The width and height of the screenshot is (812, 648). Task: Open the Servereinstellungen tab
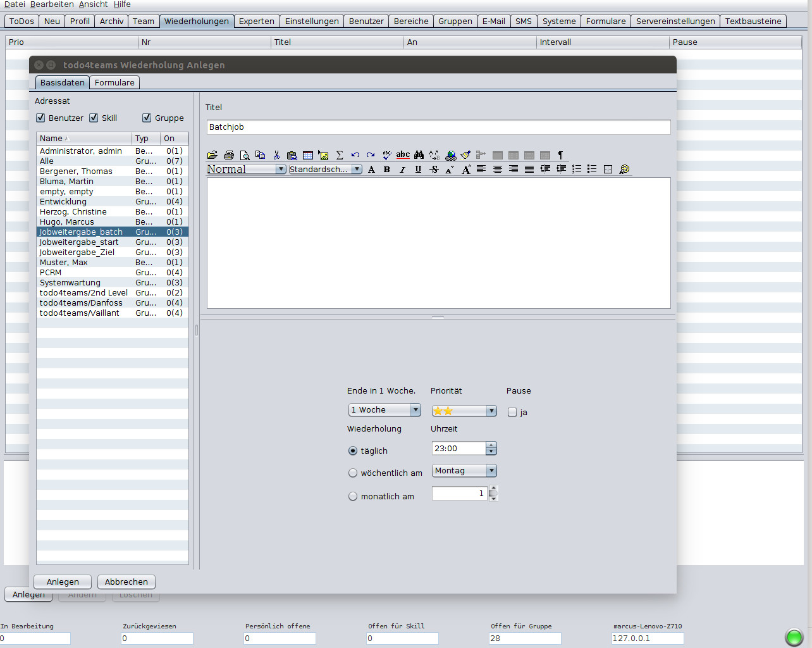pos(675,21)
